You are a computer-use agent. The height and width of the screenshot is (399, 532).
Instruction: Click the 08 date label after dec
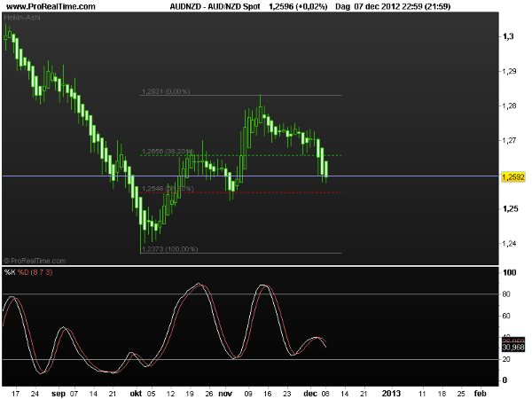(x=325, y=394)
